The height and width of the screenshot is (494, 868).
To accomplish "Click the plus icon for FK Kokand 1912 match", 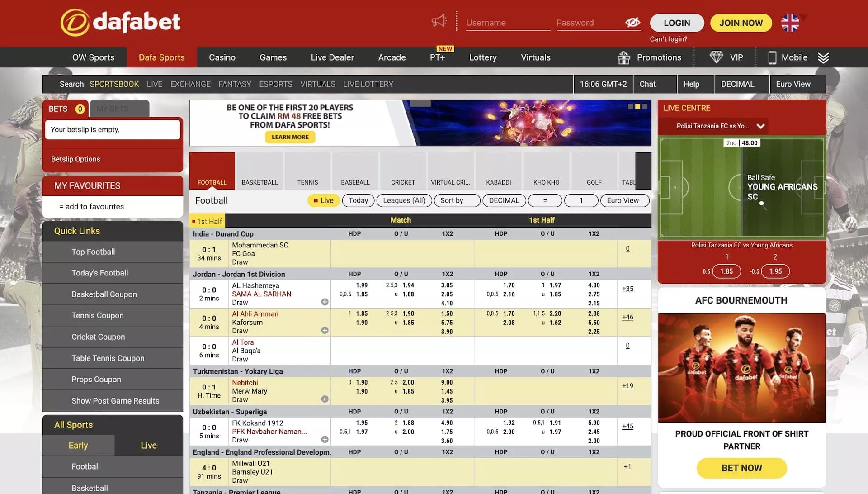I will 325,439.
